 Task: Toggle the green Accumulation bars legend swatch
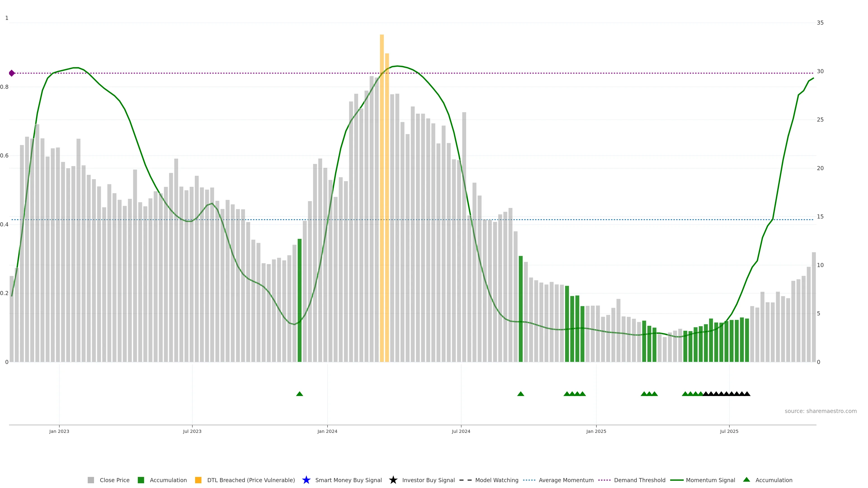tap(141, 480)
